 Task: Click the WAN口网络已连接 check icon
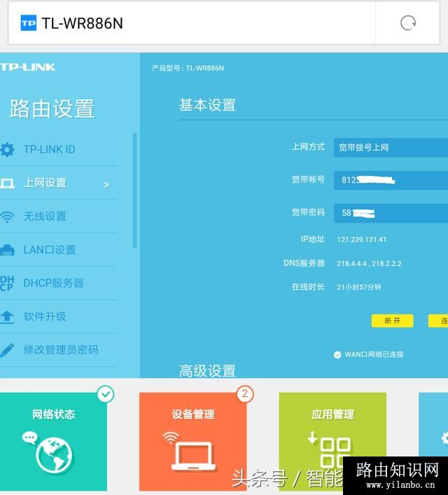click(x=337, y=355)
